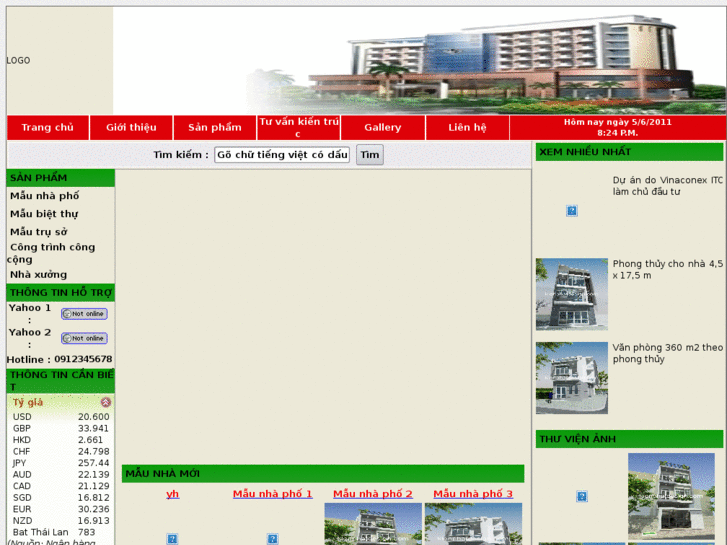Screen dimensions: 727x545
Task: Click the Tìm search button
Action: 370,155
